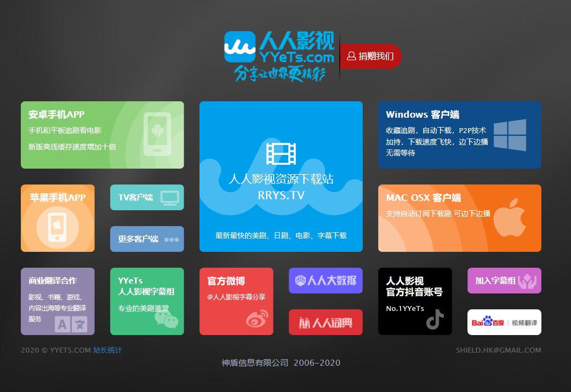This screenshot has width=571, height=392.
Task: Click SHIELD.HK@GMAIL.COM email
Action: 499,350
